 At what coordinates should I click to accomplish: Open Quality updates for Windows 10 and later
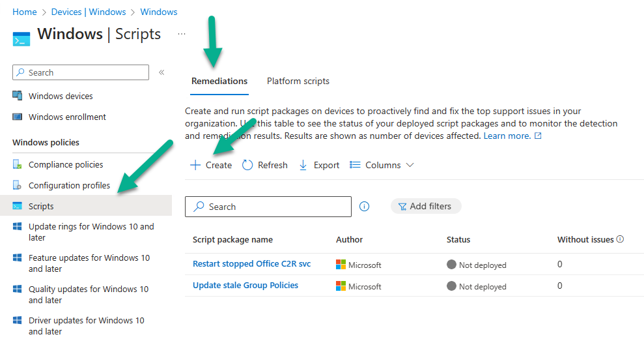[x=89, y=295]
